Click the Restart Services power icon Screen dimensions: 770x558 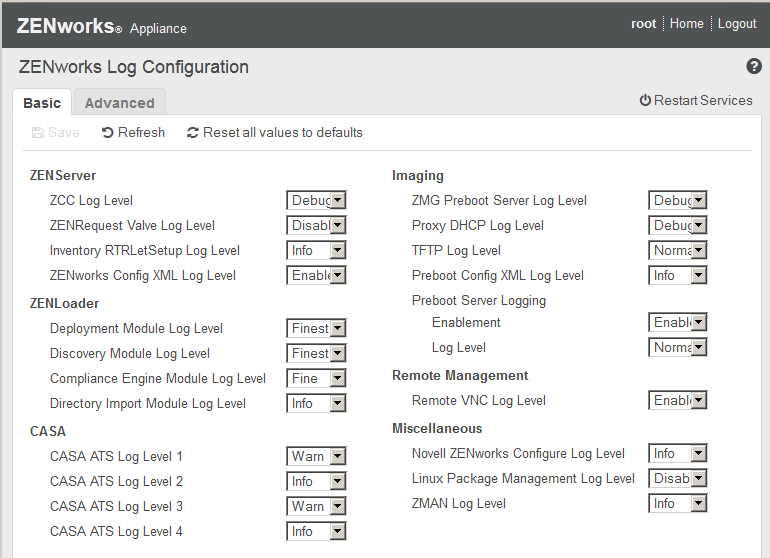pos(645,101)
